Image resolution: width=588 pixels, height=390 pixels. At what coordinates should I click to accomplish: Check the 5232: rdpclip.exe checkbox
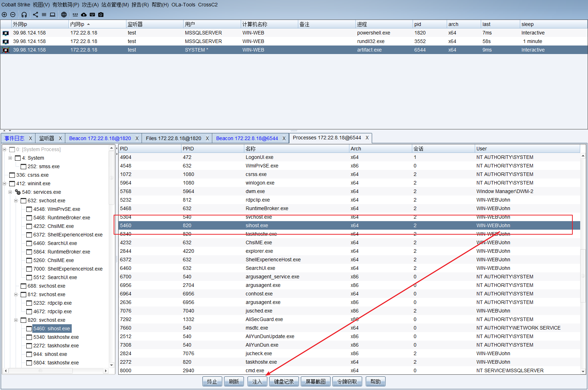point(29,303)
